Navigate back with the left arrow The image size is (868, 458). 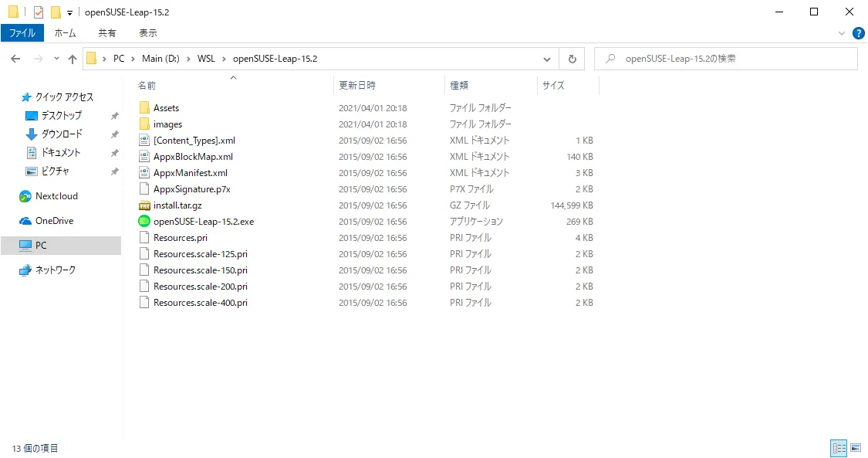coord(15,59)
